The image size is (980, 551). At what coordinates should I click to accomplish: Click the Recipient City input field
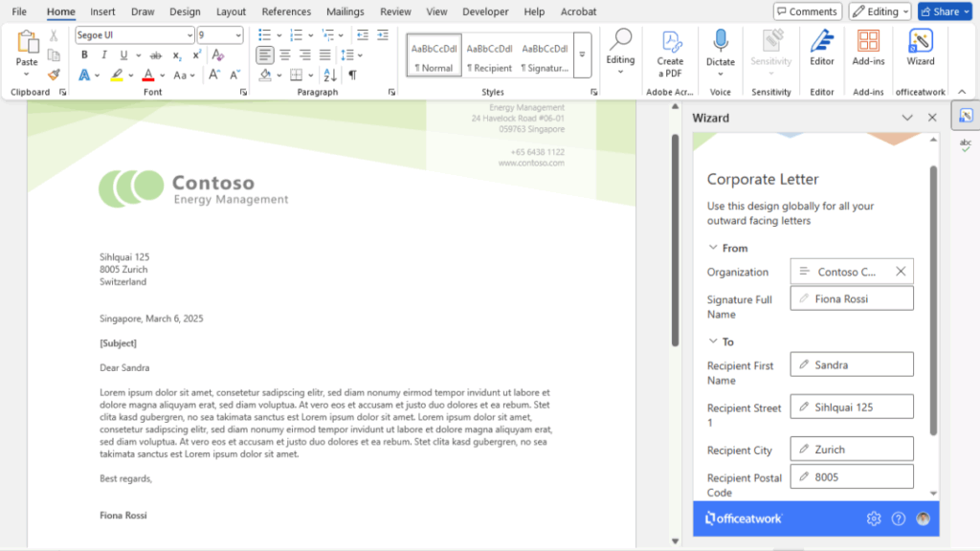click(x=852, y=449)
